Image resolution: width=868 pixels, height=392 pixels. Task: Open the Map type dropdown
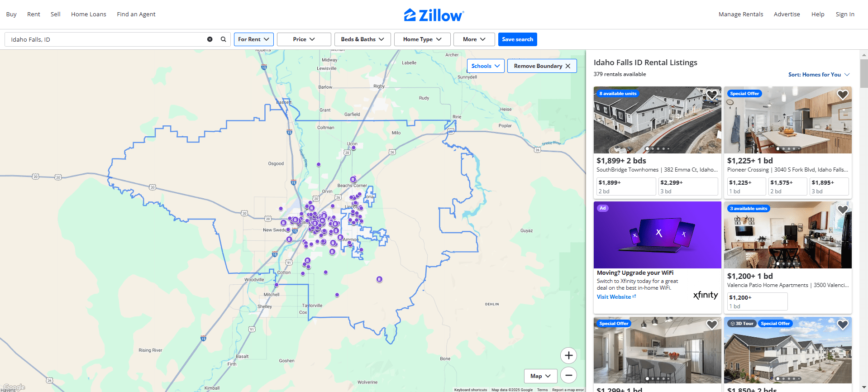click(x=541, y=376)
